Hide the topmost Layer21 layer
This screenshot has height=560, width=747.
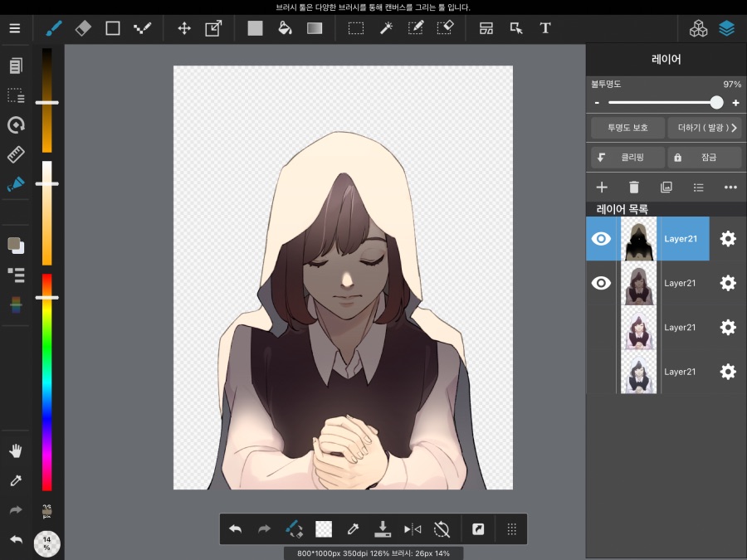[x=601, y=238]
